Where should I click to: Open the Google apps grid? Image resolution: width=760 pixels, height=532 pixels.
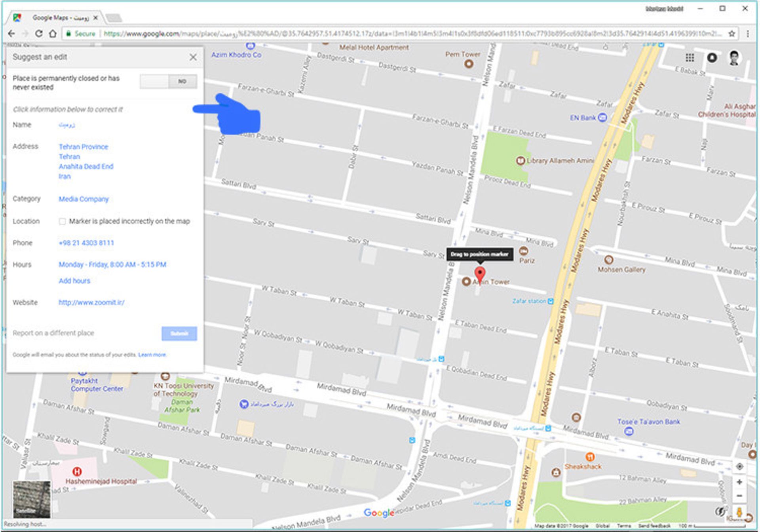tap(690, 58)
